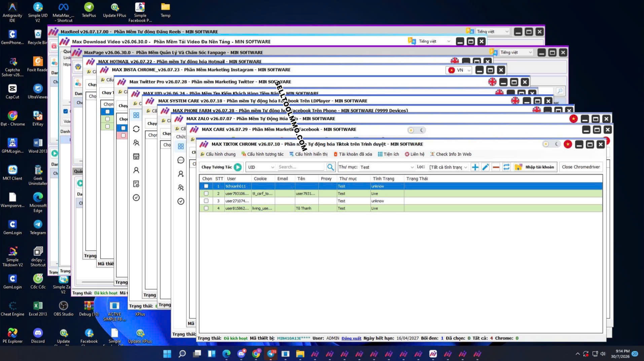Click the circular refresh icon in MAX UID sidebar
This screenshot has height=361, width=644.
136,129
